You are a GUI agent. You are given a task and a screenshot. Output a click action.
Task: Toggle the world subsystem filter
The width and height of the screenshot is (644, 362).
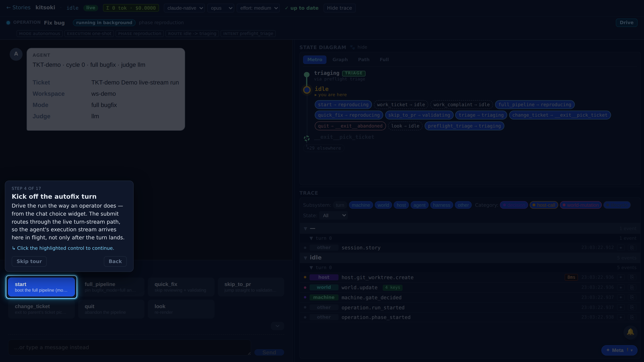(x=383, y=205)
